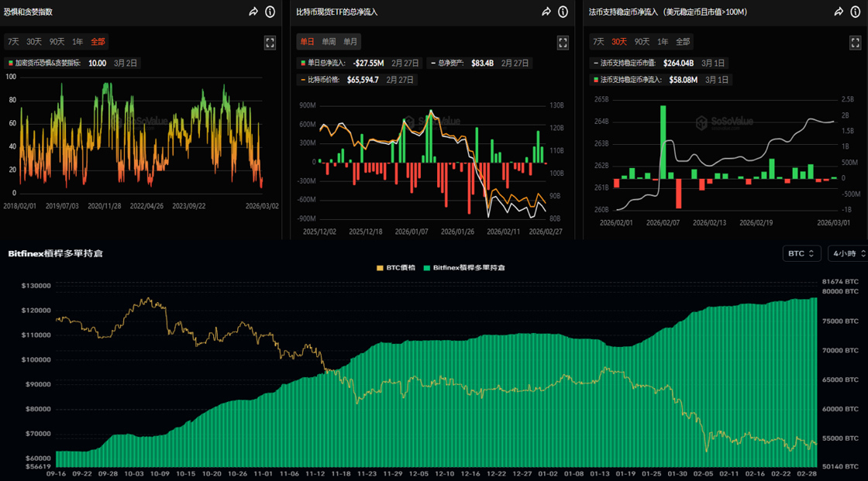Viewport: 868px width, 481px height.
Task: Open the BTC coin selector dropdown
Action: coord(801,253)
